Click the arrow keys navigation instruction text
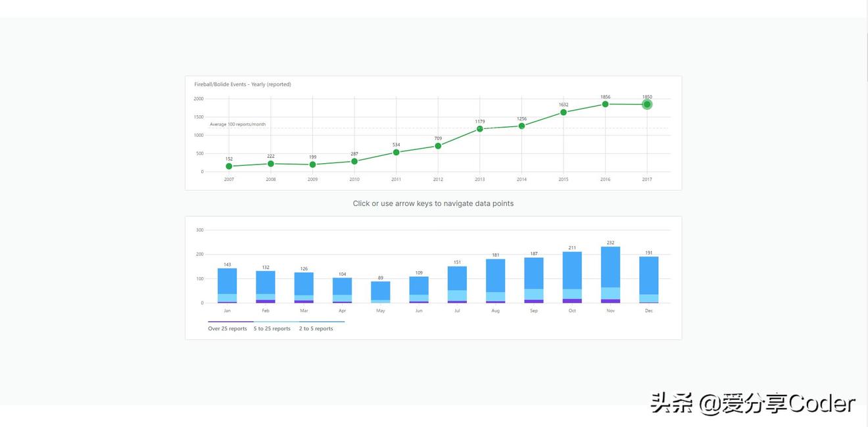The image size is (868, 427). 434,203
